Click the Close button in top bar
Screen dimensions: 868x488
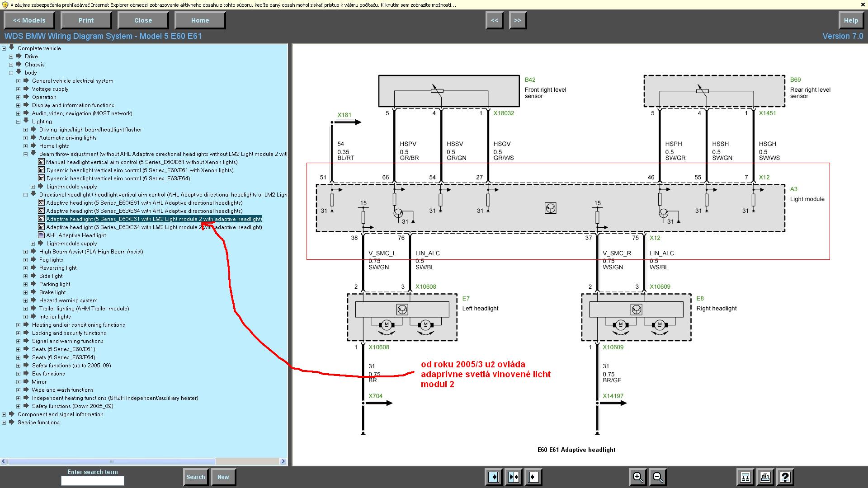click(x=143, y=20)
